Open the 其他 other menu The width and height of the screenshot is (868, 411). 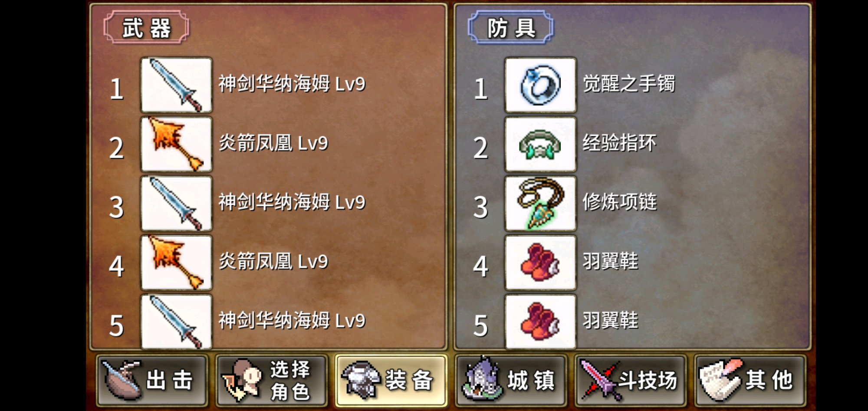[750, 380]
